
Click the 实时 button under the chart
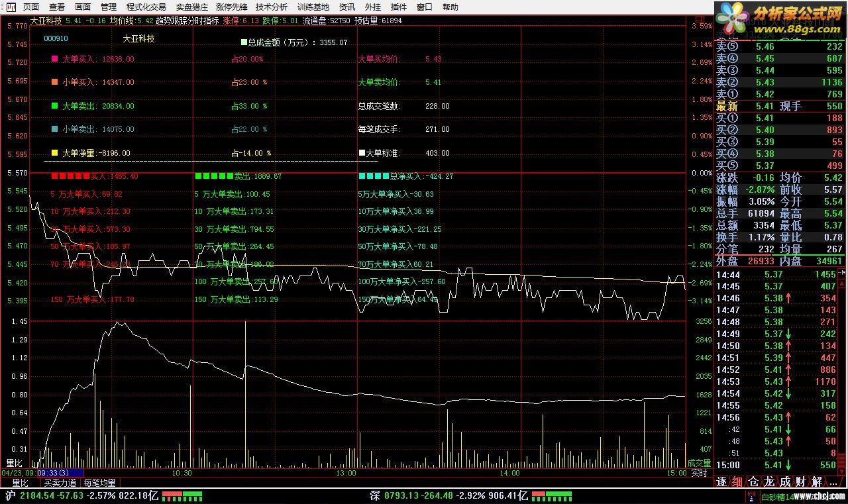[x=699, y=473]
